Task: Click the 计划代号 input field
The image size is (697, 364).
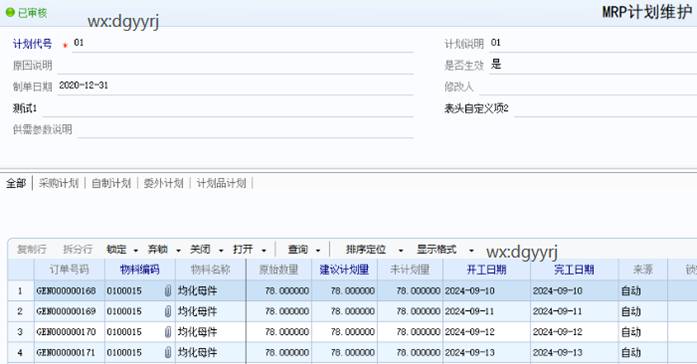Action: (x=243, y=44)
